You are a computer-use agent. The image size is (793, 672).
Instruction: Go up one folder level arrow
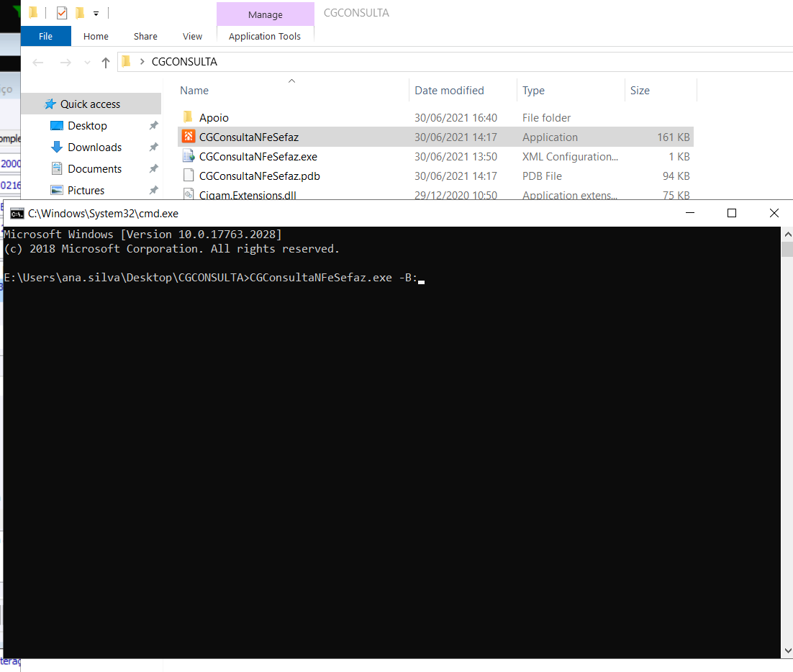point(105,63)
